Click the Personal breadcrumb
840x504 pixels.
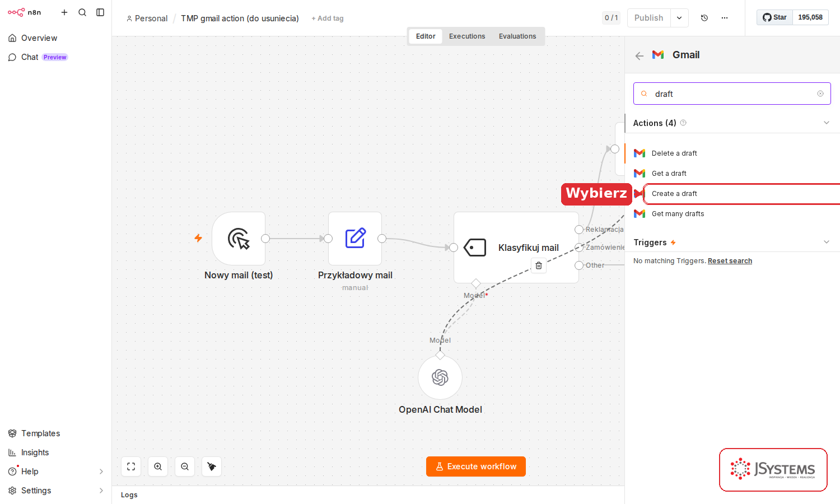pos(147,18)
